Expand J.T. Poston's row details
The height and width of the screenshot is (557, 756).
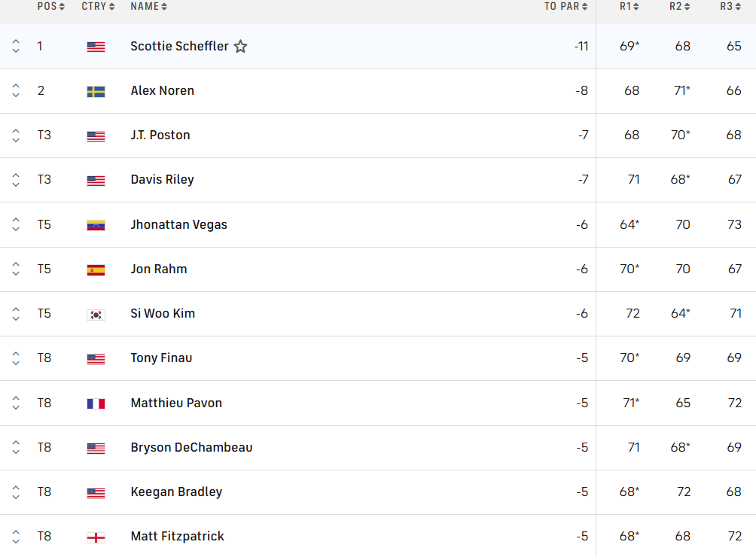point(15,135)
